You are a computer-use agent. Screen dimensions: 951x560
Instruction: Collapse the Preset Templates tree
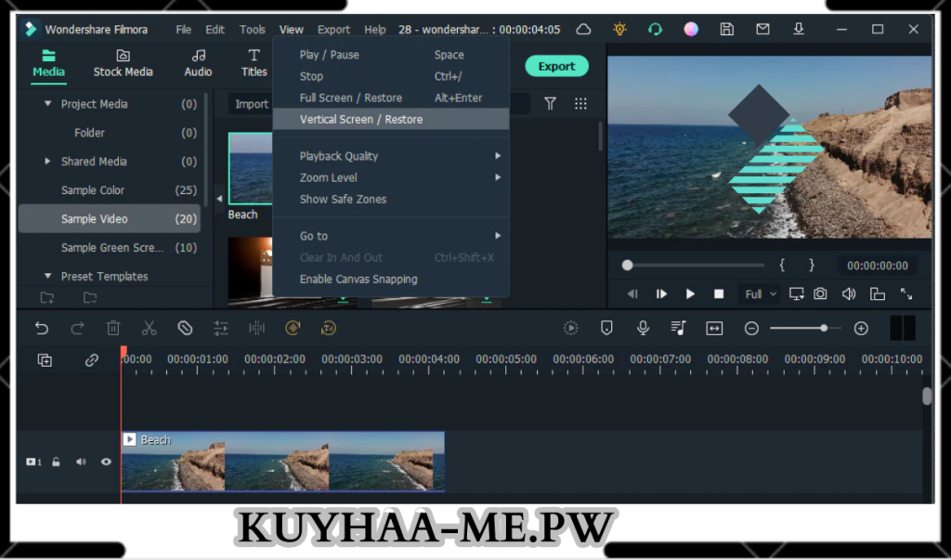click(x=47, y=276)
